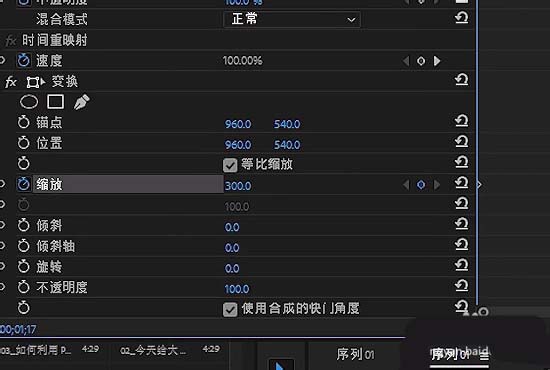Edit the 位置 Y value 540.0

[287, 145]
